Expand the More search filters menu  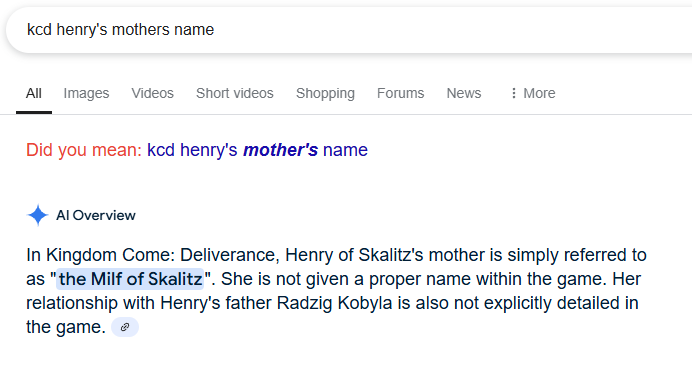(x=533, y=93)
